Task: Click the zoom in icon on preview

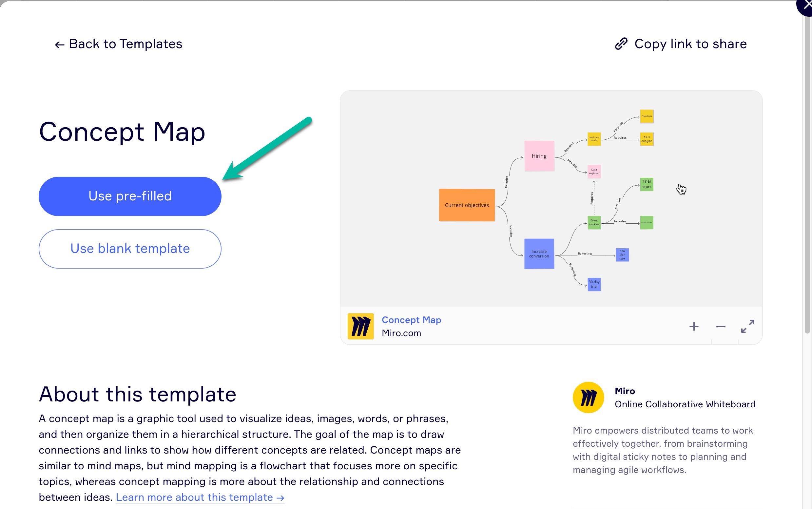Action: (694, 326)
